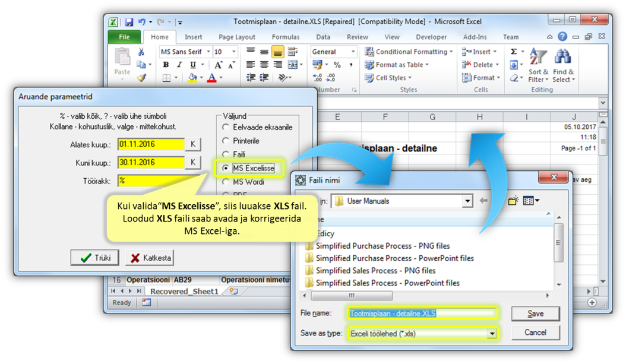Screen dimensions: 626x364
Task: Click the File name input field
Action: [x=422, y=314]
